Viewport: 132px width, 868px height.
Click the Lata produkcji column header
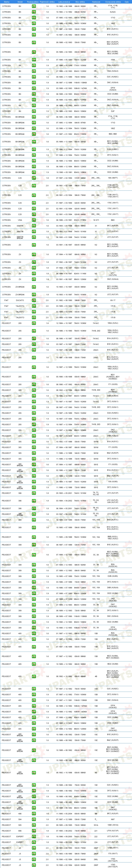(64, 2)
